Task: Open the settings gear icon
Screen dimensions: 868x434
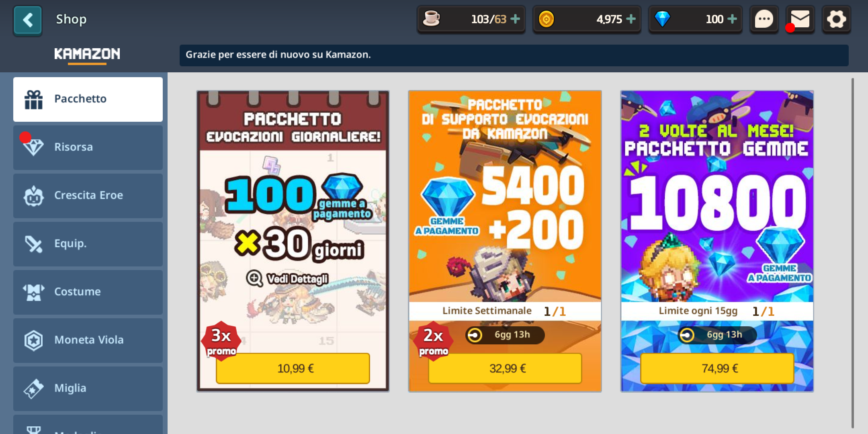Action: pos(836,19)
